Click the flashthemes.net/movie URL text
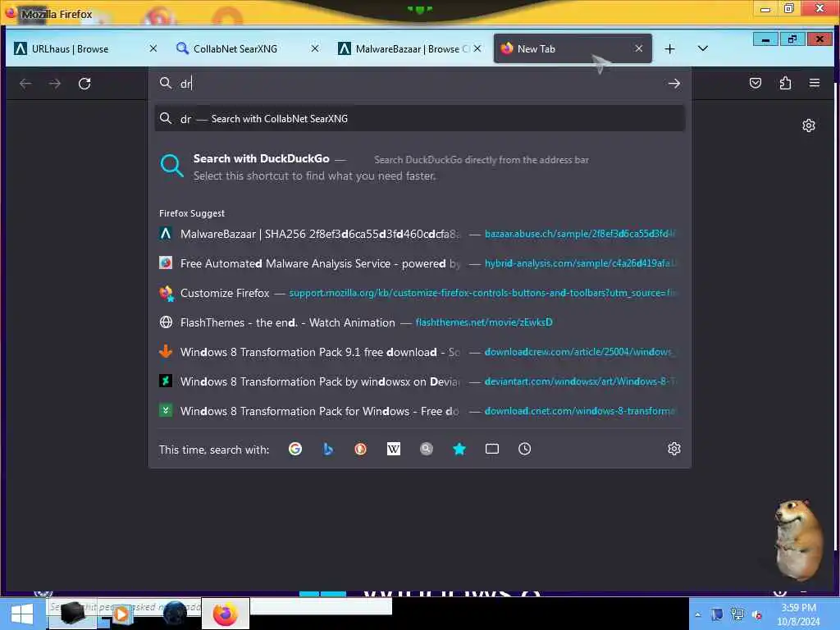The width and height of the screenshot is (840, 630). coord(484,322)
